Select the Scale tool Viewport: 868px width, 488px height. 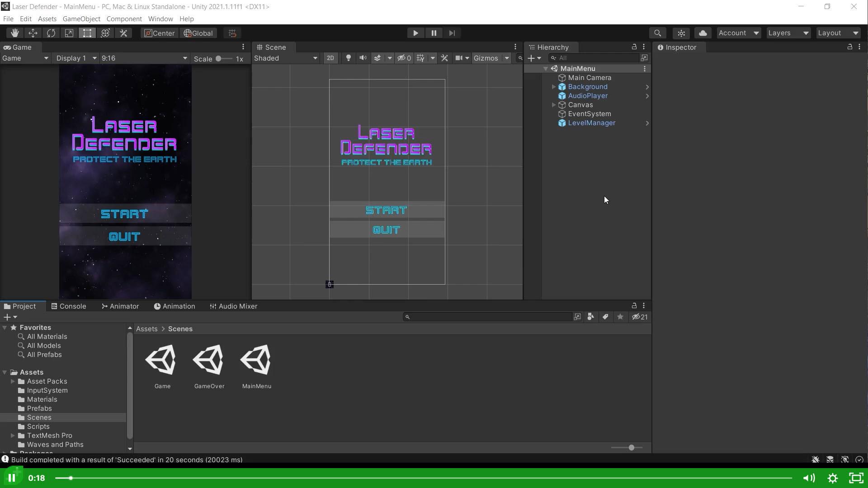69,33
